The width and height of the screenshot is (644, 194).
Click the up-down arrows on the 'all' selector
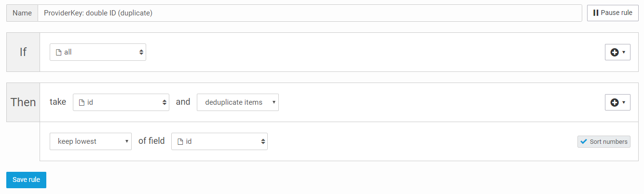(x=141, y=52)
